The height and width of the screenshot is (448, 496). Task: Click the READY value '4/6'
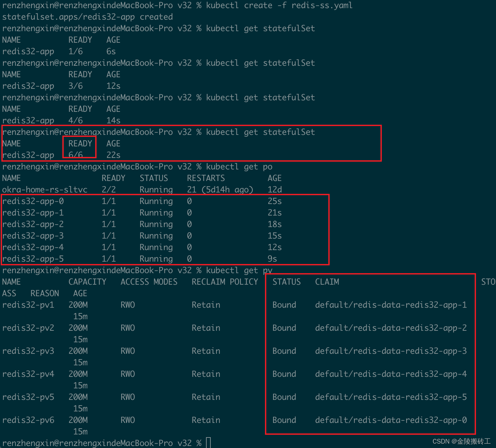[76, 121]
